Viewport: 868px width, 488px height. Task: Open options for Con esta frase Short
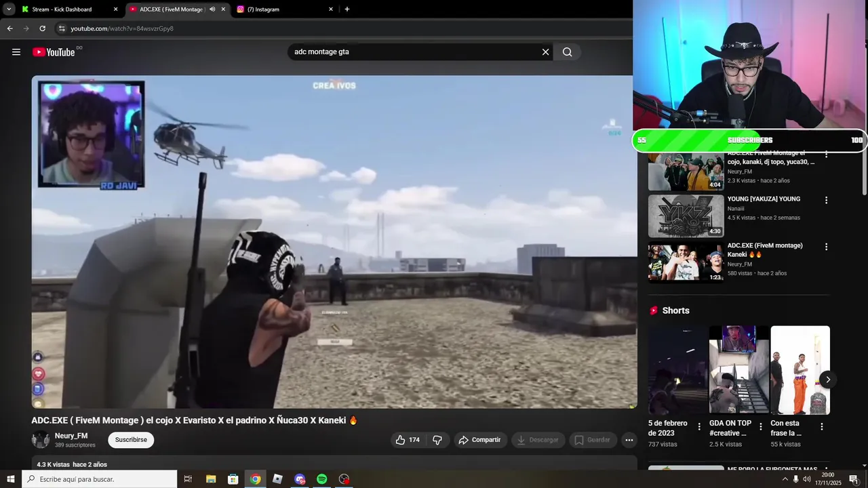[x=822, y=427]
